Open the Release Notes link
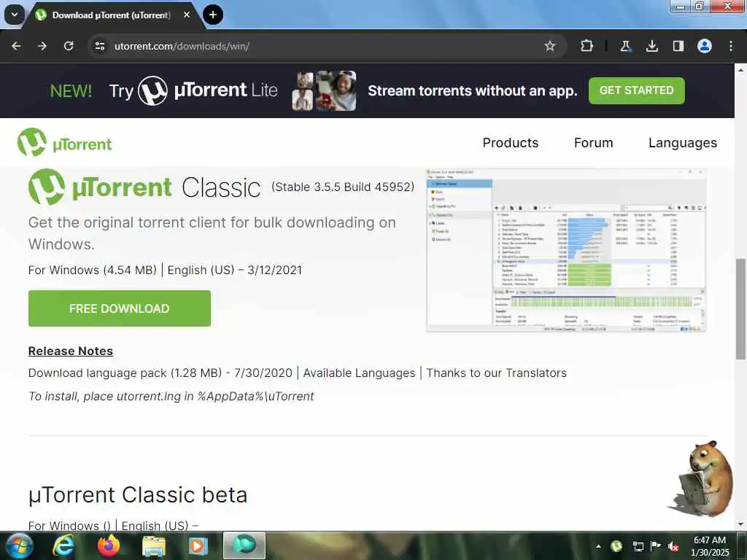The height and width of the screenshot is (560, 747). 71,351
